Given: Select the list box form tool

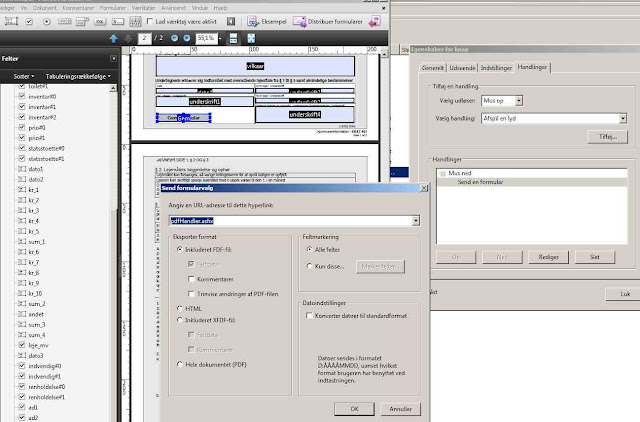Looking at the screenshot, I should 64,22.
